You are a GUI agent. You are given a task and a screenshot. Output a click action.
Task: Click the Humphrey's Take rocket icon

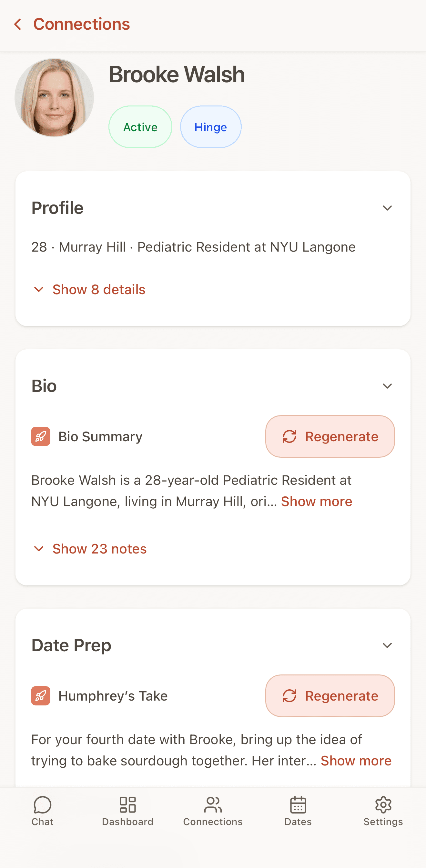point(41,696)
